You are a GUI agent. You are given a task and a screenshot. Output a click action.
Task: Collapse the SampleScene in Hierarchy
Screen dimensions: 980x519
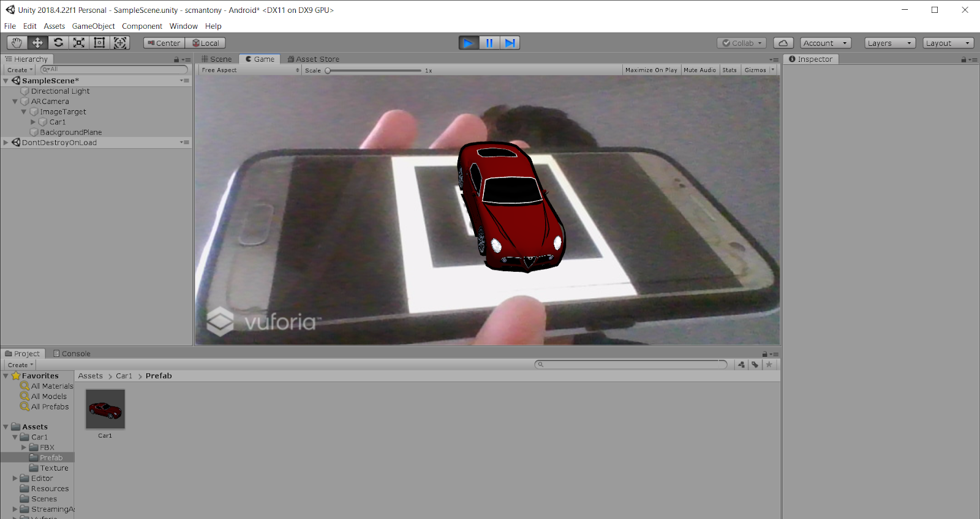point(6,81)
